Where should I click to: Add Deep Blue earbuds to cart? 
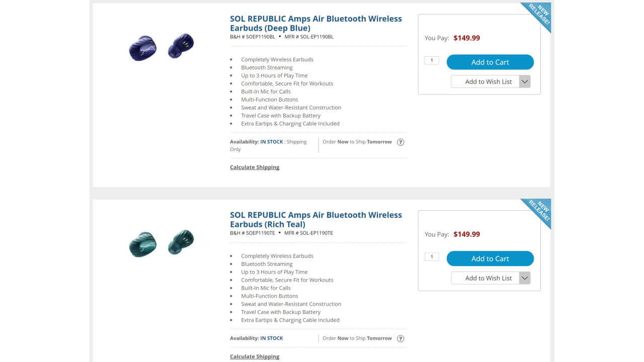coord(490,62)
